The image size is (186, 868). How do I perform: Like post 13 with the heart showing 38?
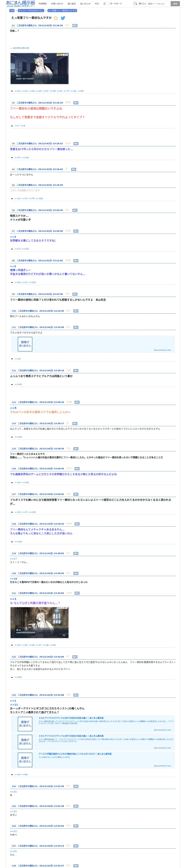click(68, 402)
